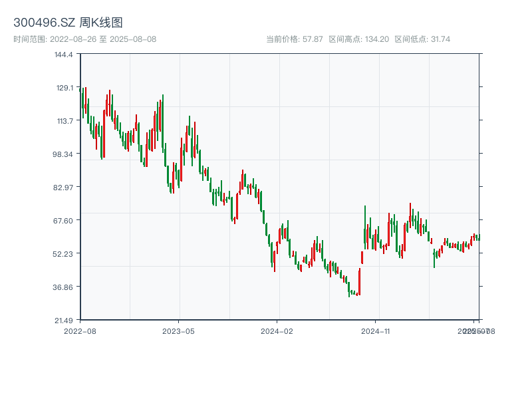
Task: Click the 2022-08 x-axis date label
Action: (x=80, y=331)
